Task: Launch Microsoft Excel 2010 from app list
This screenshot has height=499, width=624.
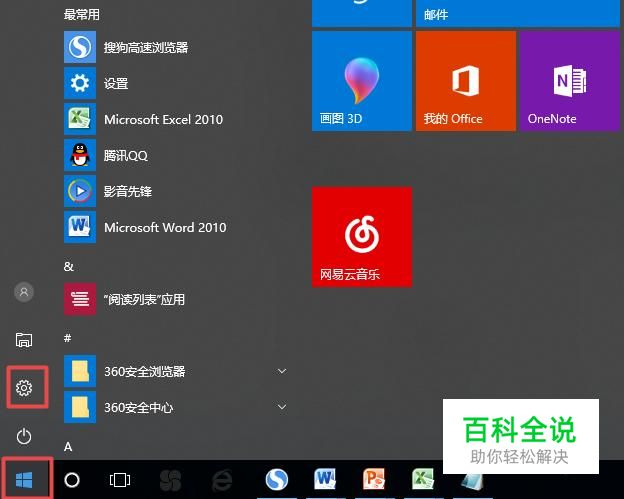Action: [x=175, y=119]
